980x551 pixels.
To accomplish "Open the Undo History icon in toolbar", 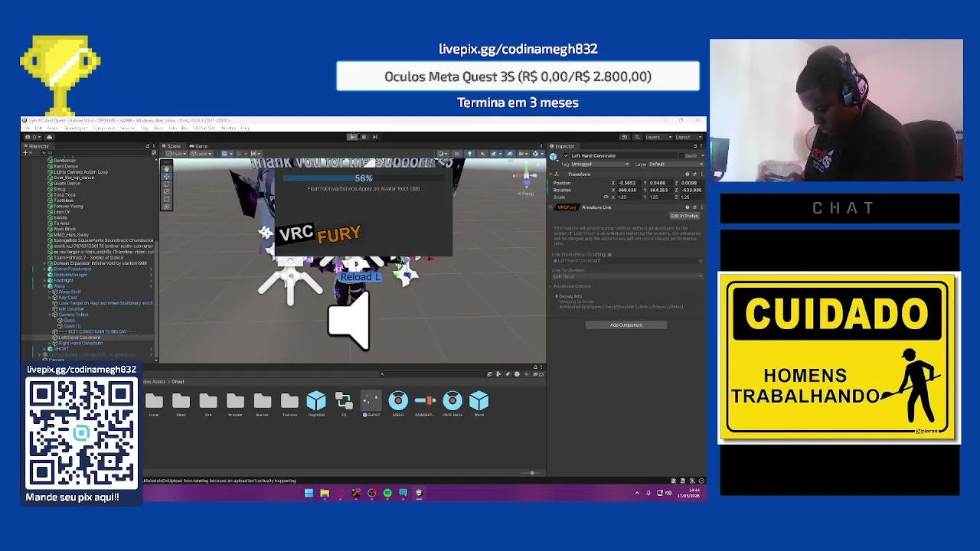I will click(x=624, y=137).
